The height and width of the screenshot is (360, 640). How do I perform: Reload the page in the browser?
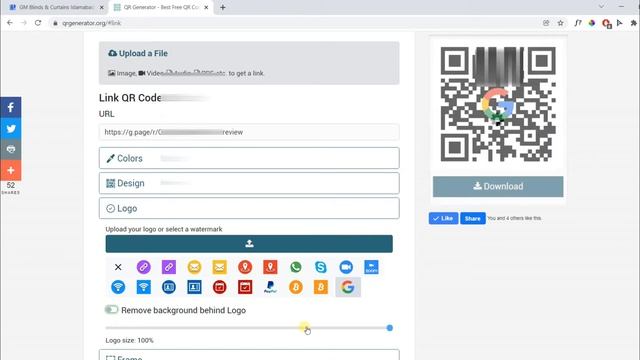tap(38, 23)
